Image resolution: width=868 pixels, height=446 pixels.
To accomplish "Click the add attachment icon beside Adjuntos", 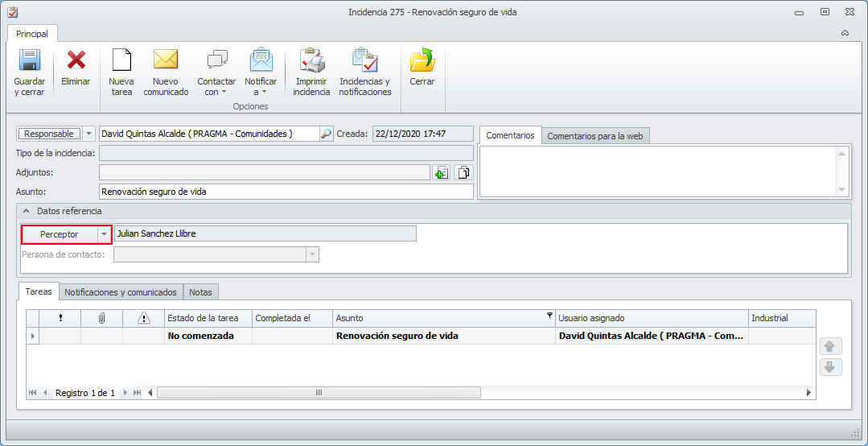I will tap(441, 172).
